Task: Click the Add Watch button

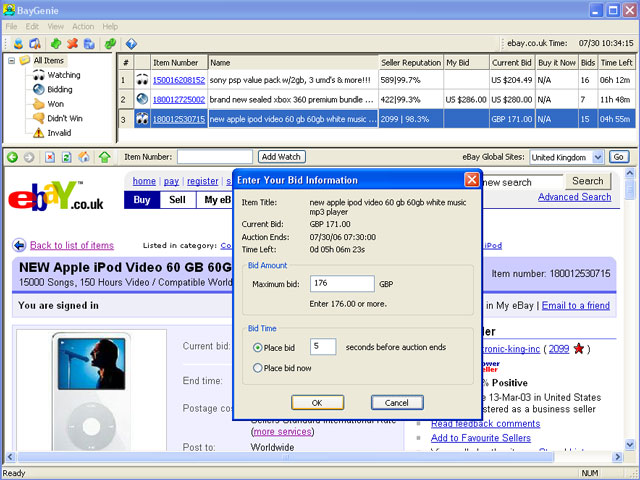Action: coord(281,157)
